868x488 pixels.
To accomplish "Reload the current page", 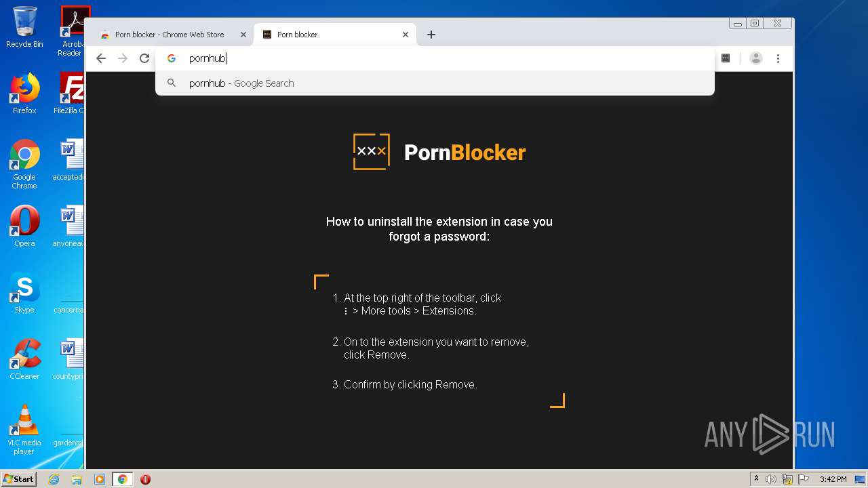I will coord(144,58).
